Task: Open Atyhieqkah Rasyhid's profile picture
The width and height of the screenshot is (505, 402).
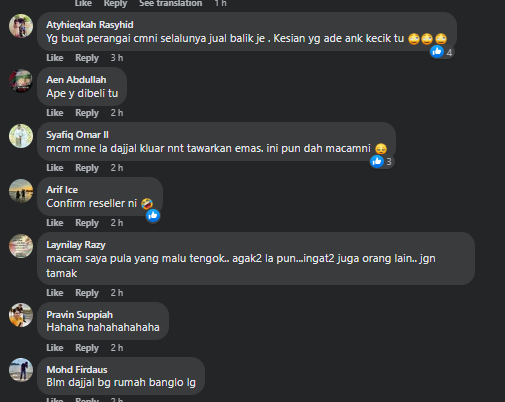Action: [x=21, y=26]
